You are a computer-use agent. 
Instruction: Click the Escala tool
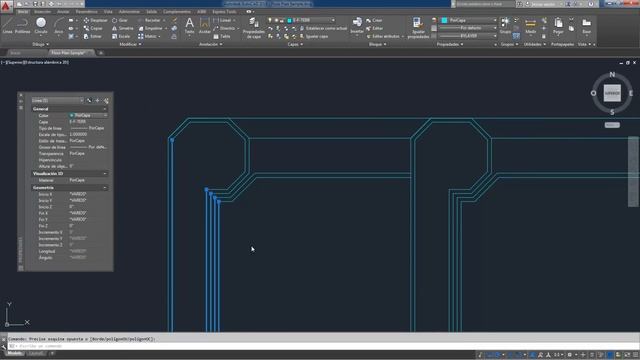coord(121,36)
